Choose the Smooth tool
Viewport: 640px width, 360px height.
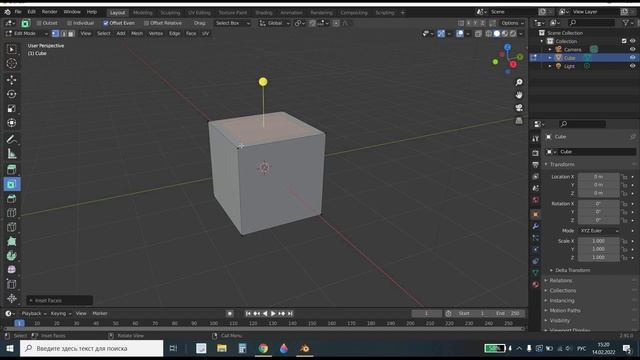11,270
